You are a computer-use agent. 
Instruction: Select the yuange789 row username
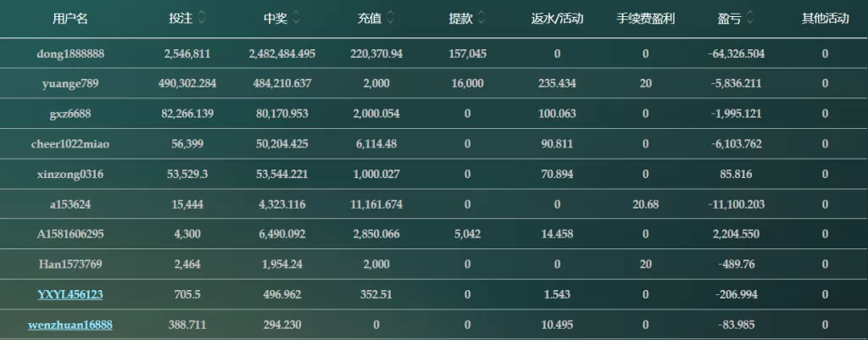70,84
